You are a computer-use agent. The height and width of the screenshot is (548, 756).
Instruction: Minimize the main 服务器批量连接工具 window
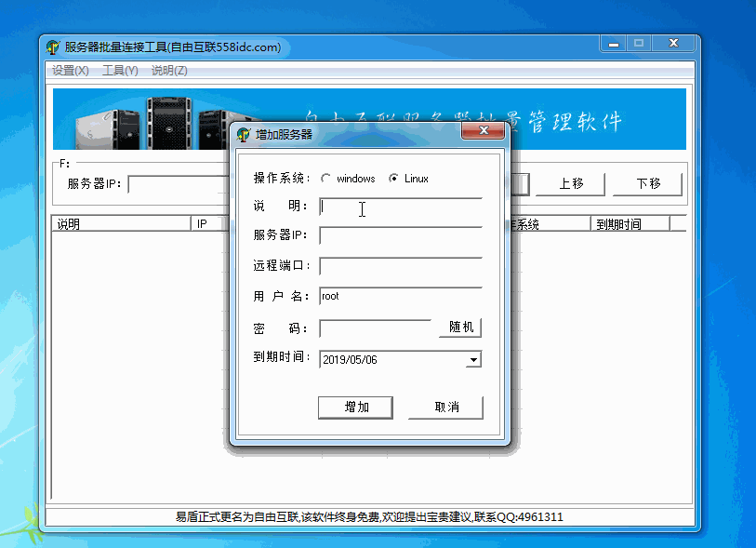[x=613, y=44]
